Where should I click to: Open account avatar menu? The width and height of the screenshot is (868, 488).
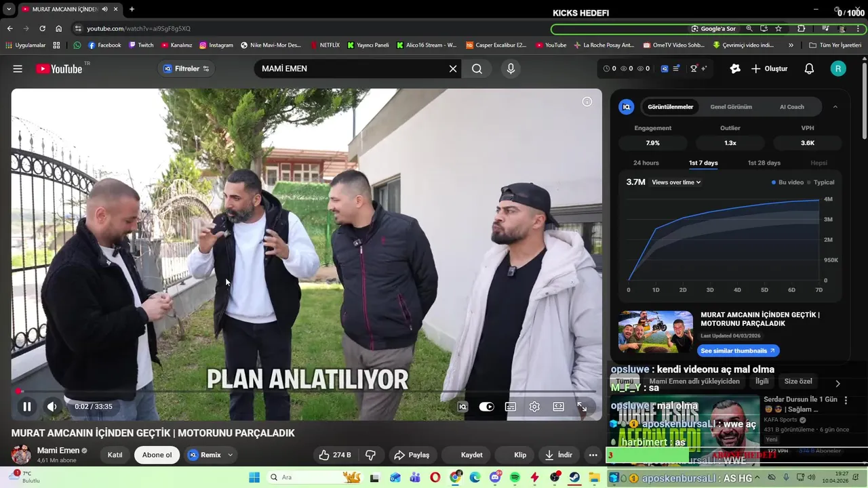pyautogui.click(x=838, y=68)
